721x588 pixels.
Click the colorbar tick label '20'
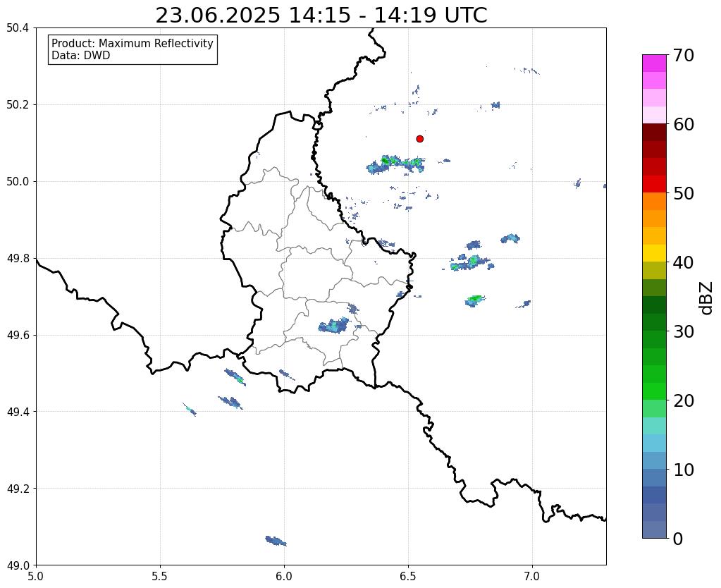click(x=684, y=400)
